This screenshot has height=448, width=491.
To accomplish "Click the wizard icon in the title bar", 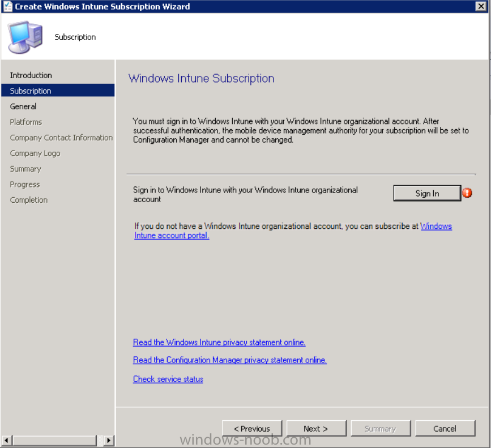I will click(8, 6).
